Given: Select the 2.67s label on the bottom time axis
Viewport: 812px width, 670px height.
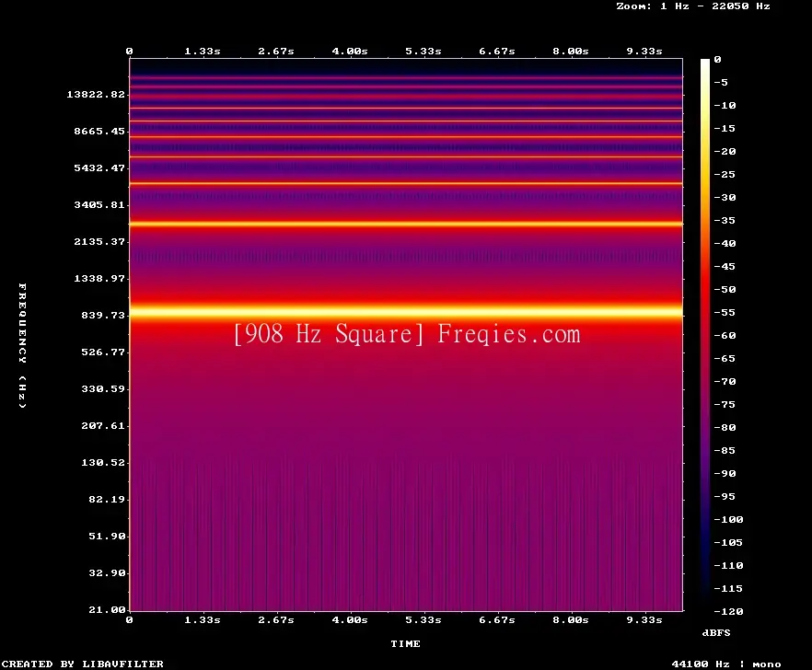Looking at the screenshot, I should click(x=276, y=619).
